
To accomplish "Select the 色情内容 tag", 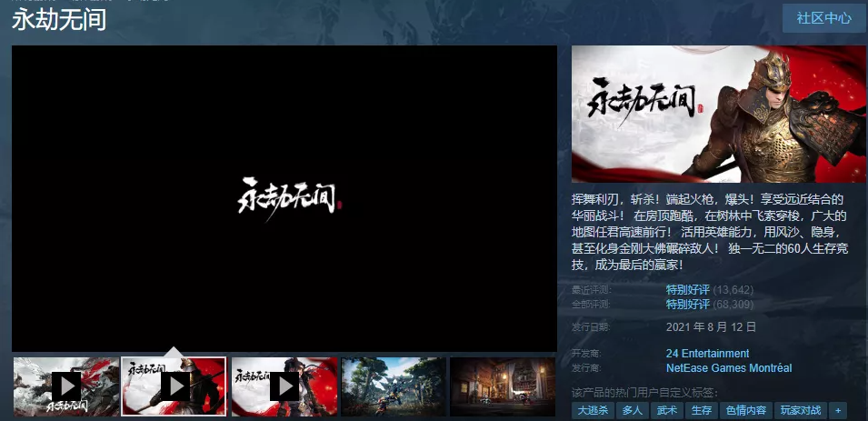I will point(745,410).
